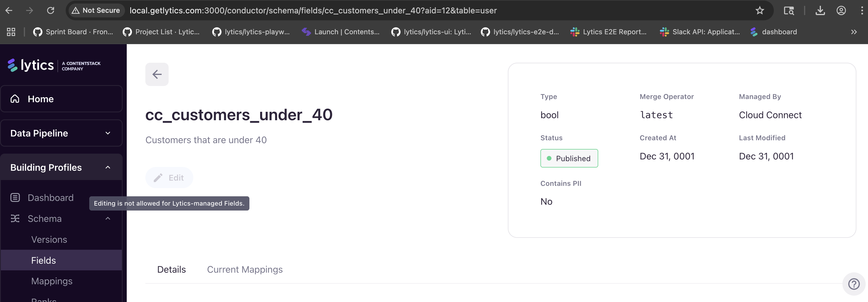Bookmark this page with the star icon
Viewport: 868px width, 302px height.
(760, 10)
